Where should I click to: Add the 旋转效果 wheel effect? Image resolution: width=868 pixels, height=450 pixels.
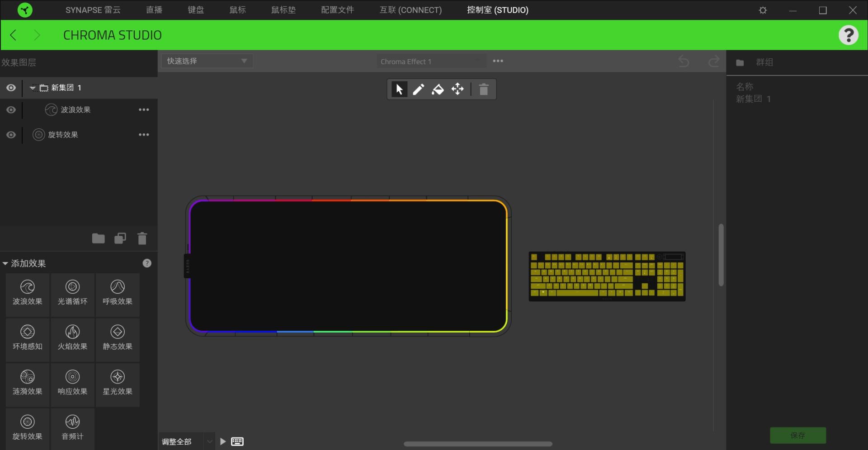(x=28, y=429)
